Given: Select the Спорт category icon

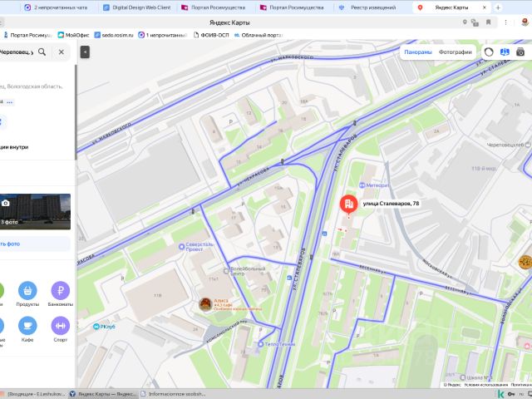Looking at the screenshot, I should point(61,326).
